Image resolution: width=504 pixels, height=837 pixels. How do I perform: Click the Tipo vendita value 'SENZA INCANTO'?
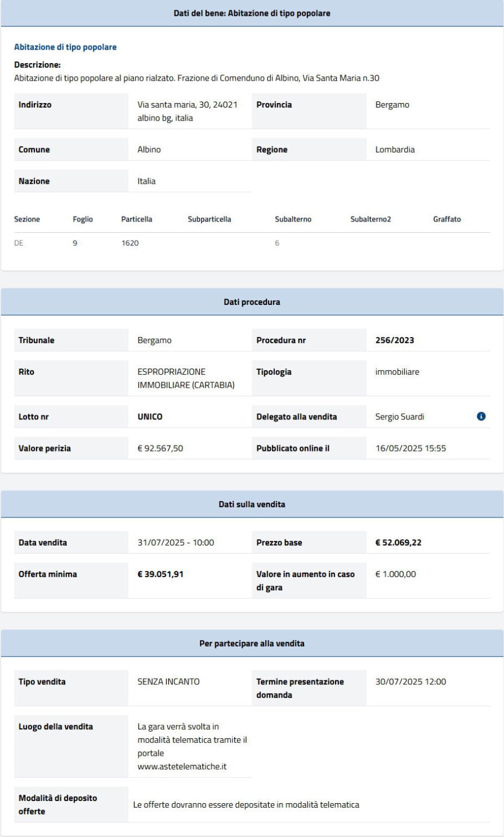(x=168, y=682)
